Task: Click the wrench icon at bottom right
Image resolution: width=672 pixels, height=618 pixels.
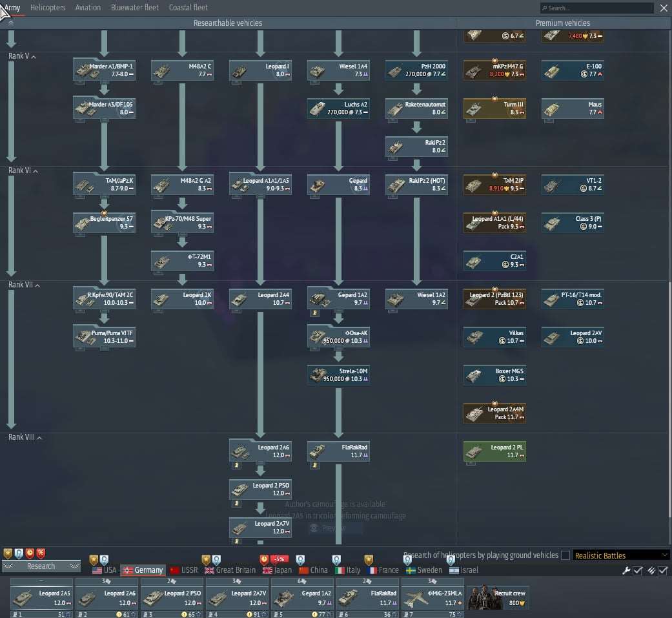Action: point(626,570)
